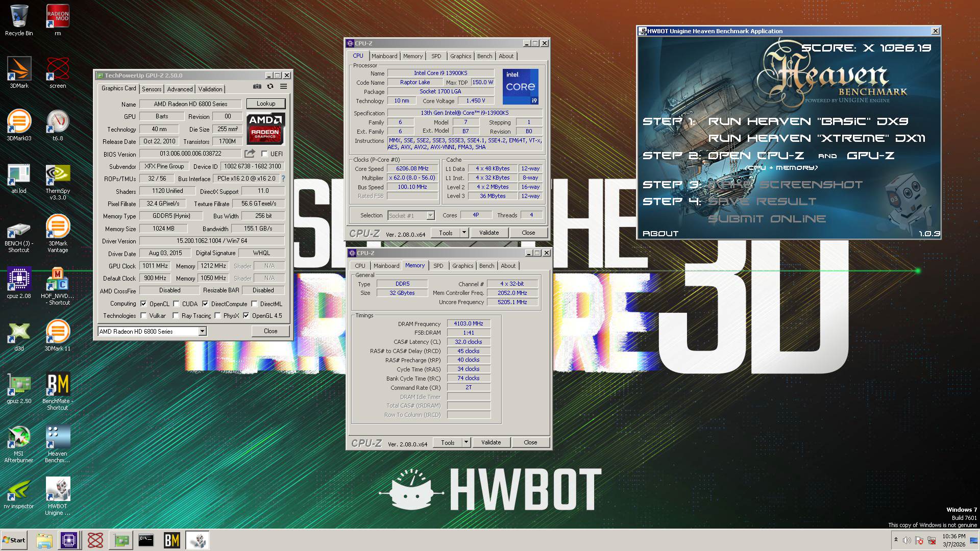Open the GPU-Z hamburger menu icon
This screenshot has width=980, height=551.
283,87
